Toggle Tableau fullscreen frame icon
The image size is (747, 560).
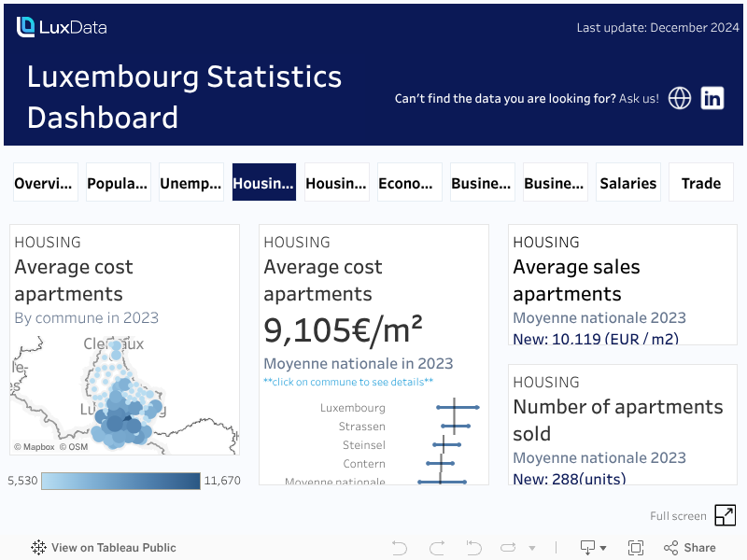(636, 548)
